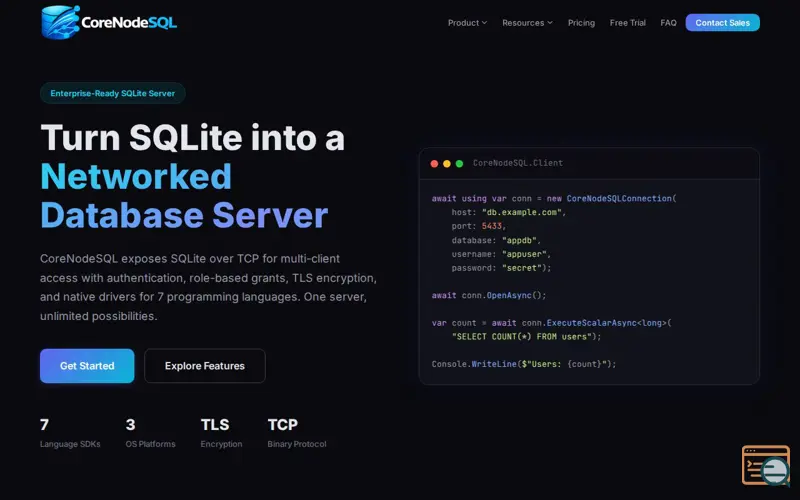Click the CoreNodeSQL wordmark text
800x500 pixels.
(129, 22)
